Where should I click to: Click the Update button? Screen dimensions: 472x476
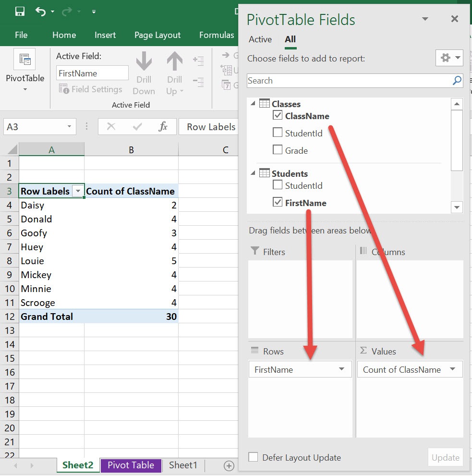click(x=445, y=457)
